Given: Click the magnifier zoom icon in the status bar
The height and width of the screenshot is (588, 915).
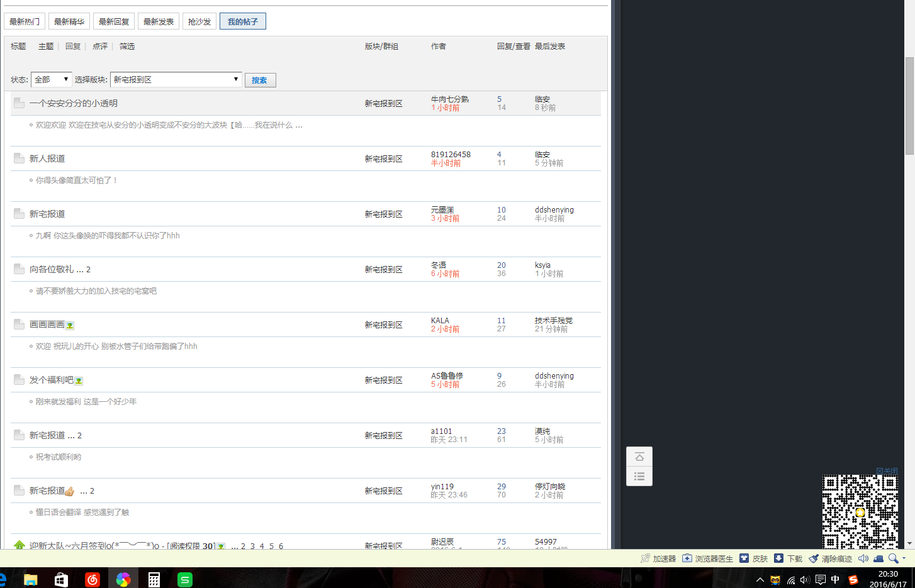Looking at the screenshot, I should click(x=892, y=558).
